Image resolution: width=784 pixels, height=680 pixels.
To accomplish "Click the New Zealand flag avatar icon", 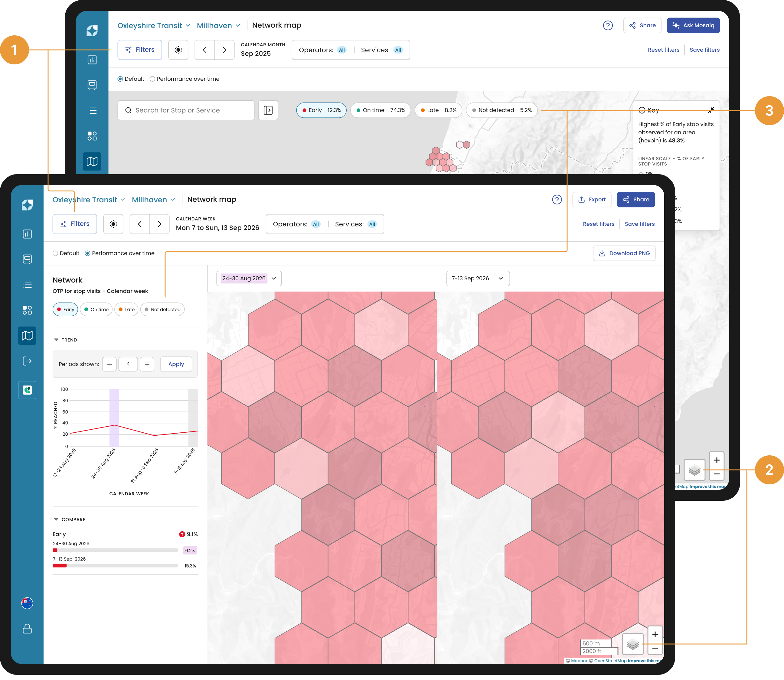I will click(x=27, y=603).
